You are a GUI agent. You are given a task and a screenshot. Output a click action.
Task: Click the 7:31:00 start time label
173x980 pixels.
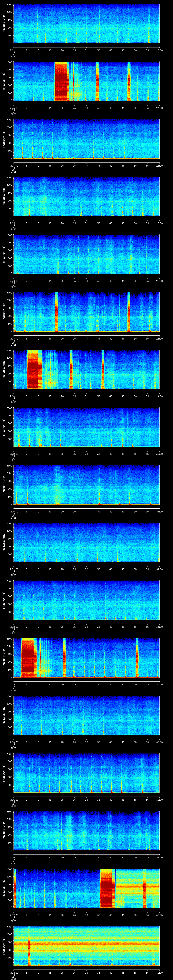(14, 569)
